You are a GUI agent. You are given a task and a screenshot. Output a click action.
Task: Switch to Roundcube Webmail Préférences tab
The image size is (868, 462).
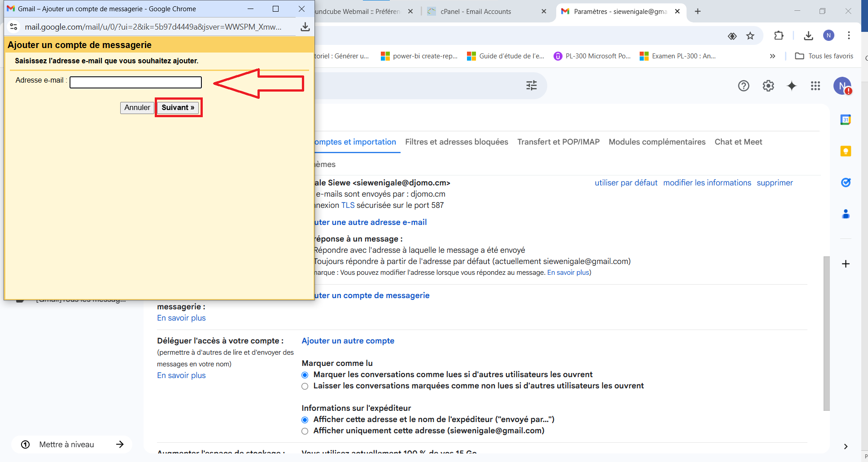[358, 12]
